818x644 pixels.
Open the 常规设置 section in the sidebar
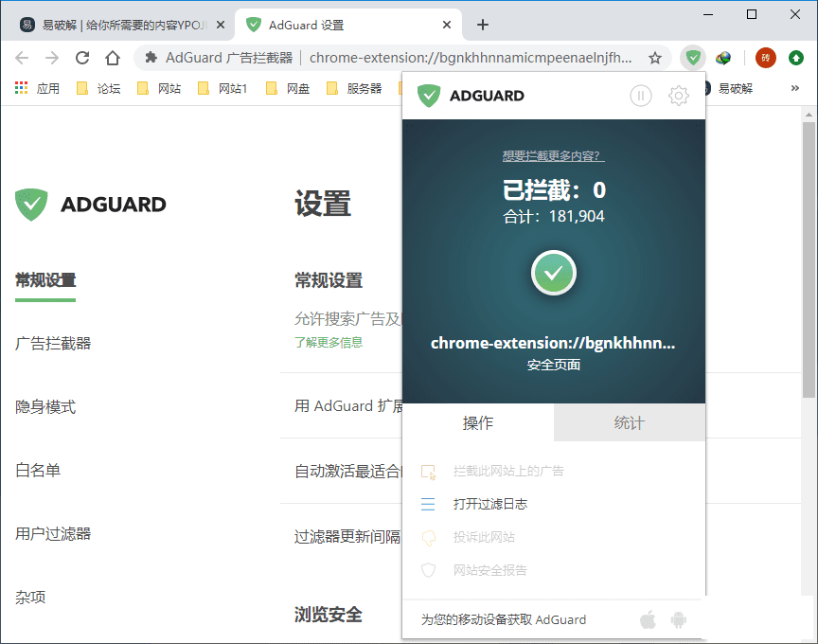tap(45, 280)
